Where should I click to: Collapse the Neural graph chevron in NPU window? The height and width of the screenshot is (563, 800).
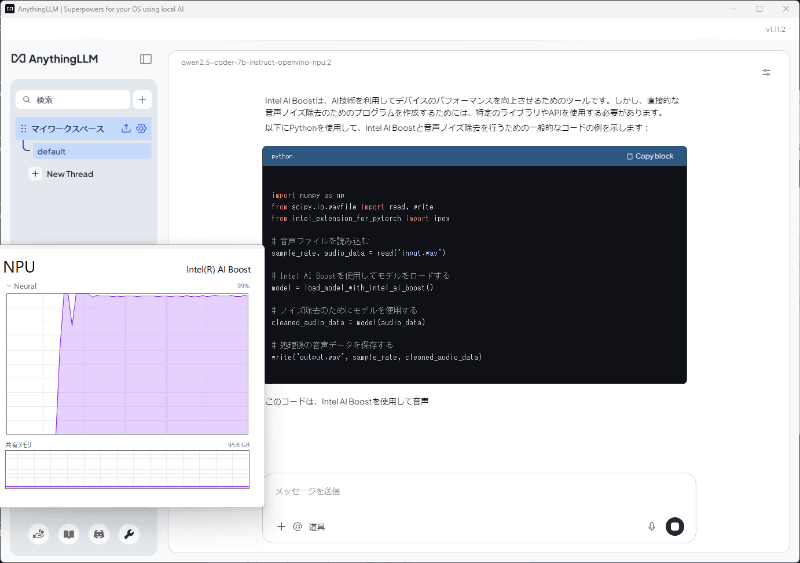(x=9, y=286)
